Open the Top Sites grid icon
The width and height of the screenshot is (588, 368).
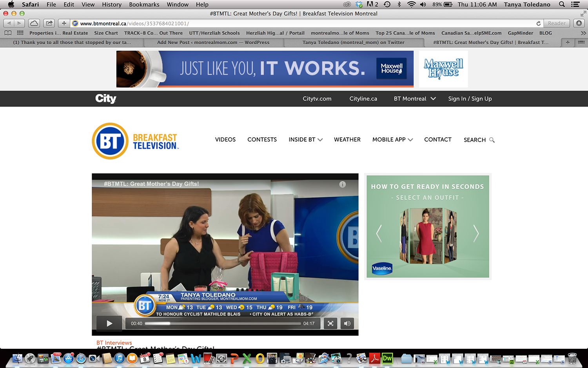click(20, 33)
